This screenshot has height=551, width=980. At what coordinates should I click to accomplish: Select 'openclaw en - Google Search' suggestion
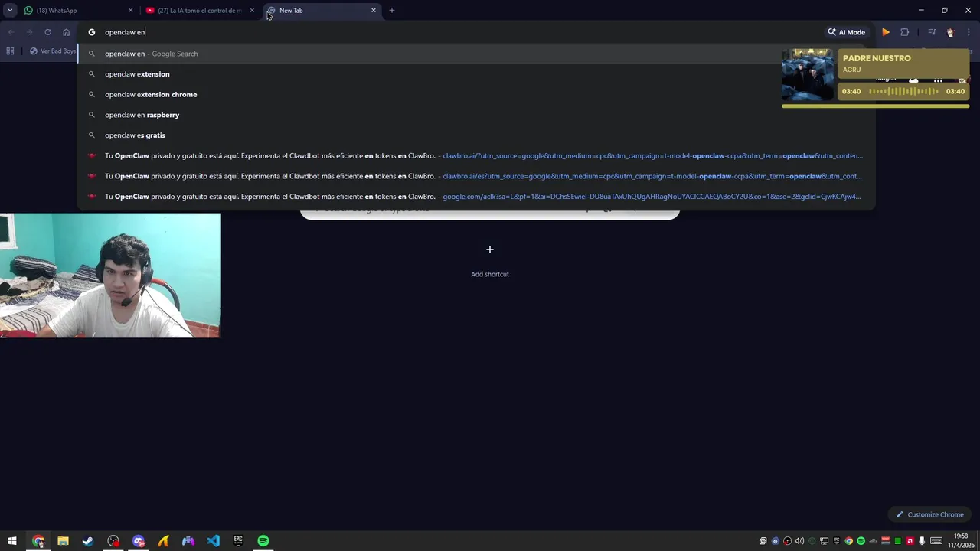point(475,54)
